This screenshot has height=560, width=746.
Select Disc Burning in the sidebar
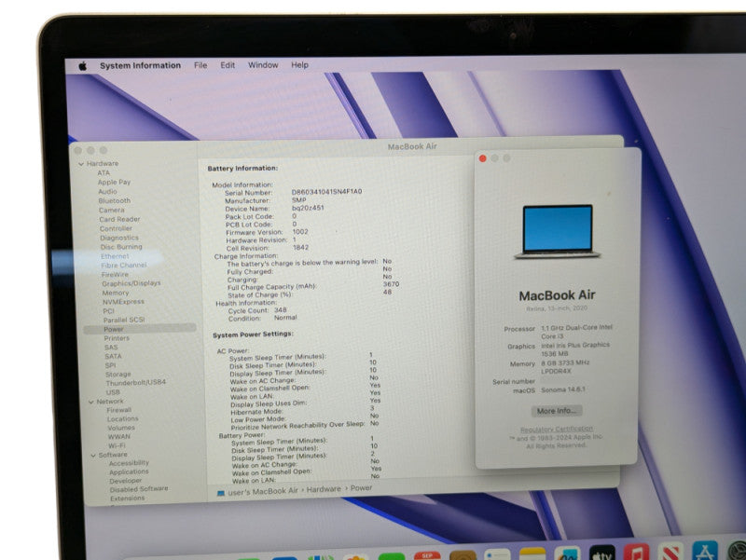[121, 247]
